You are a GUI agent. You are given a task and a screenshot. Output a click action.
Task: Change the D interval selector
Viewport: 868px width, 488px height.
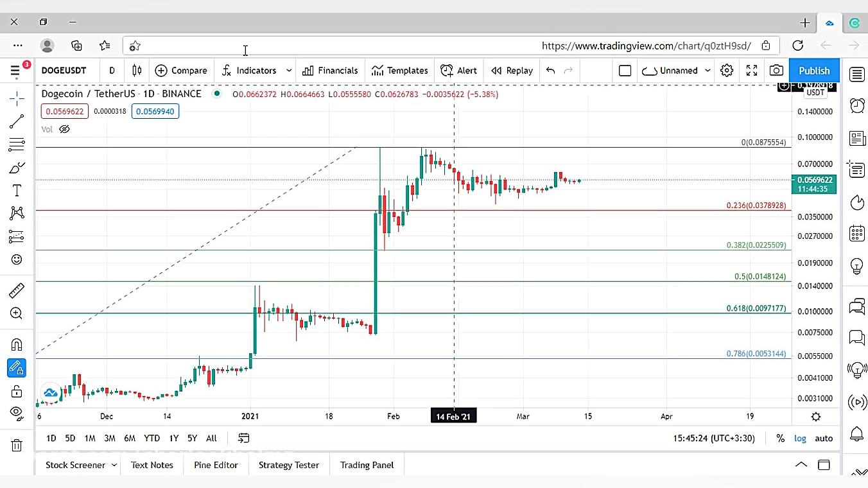coord(112,71)
